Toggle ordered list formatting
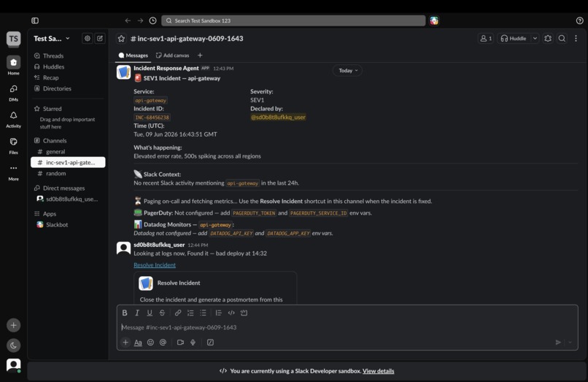The height and width of the screenshot is (382, 588). pyautogui.click(x=190, y=313)
